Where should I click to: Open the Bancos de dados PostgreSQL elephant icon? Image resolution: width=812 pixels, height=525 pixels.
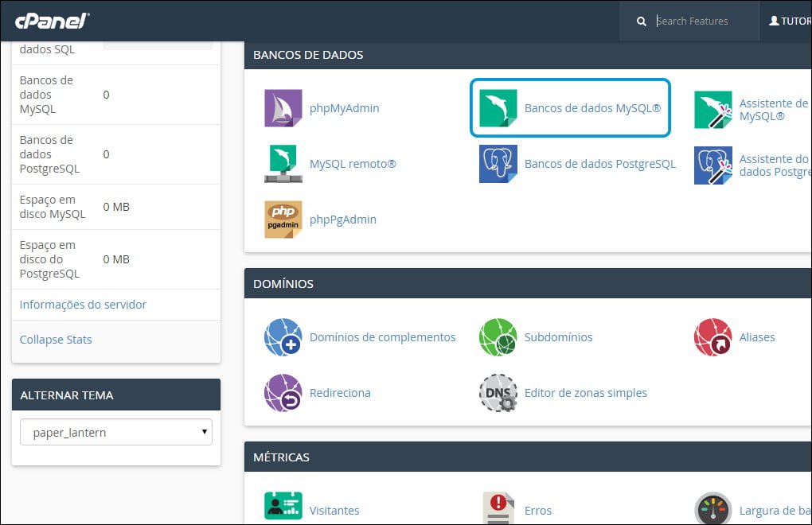[498, 164]
